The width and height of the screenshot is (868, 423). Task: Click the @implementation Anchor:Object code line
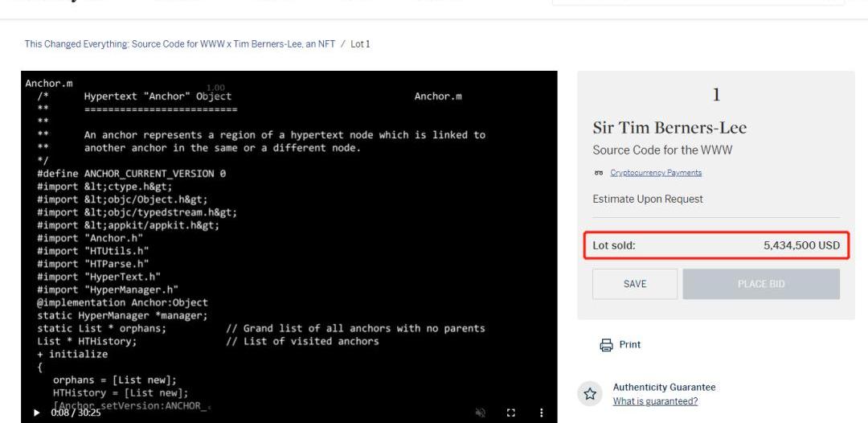point(122,303)
